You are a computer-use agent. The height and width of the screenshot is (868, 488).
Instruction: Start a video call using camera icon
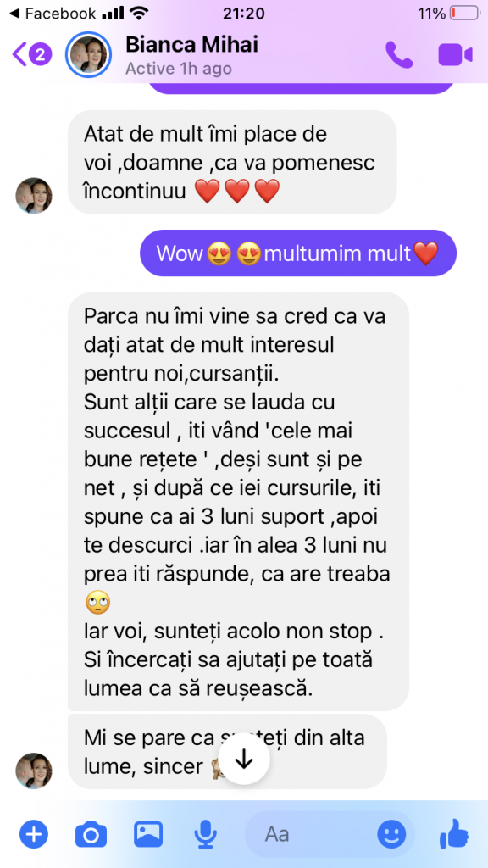click(455, 55)
